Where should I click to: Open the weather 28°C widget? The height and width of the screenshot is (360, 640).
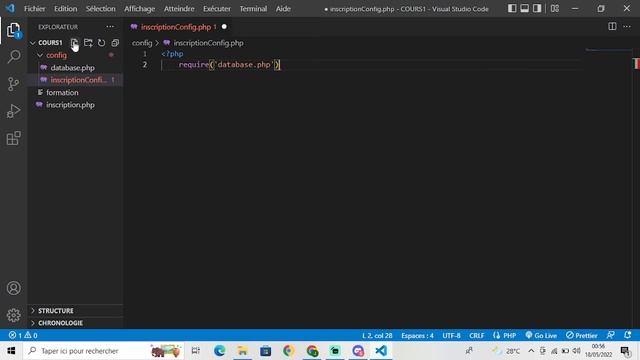(506, 351)
